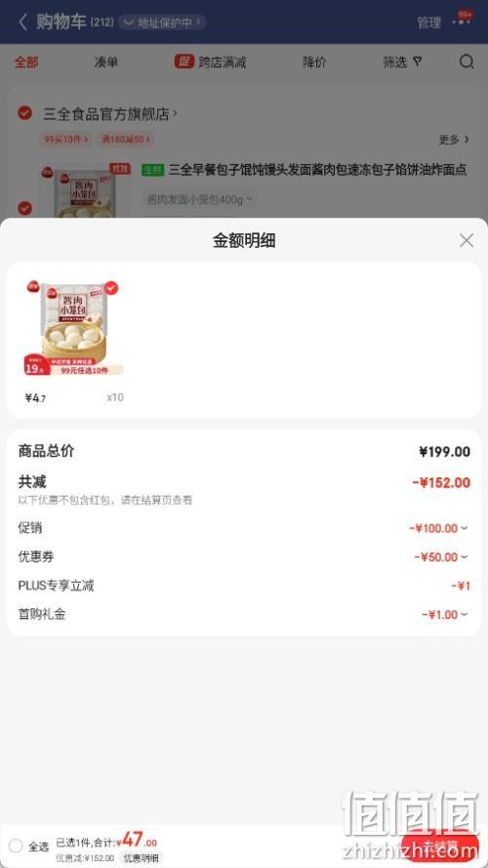This screenshot has width=488, height=868.
Task: Switch to the 降价 tab
Action: point(314,62)
